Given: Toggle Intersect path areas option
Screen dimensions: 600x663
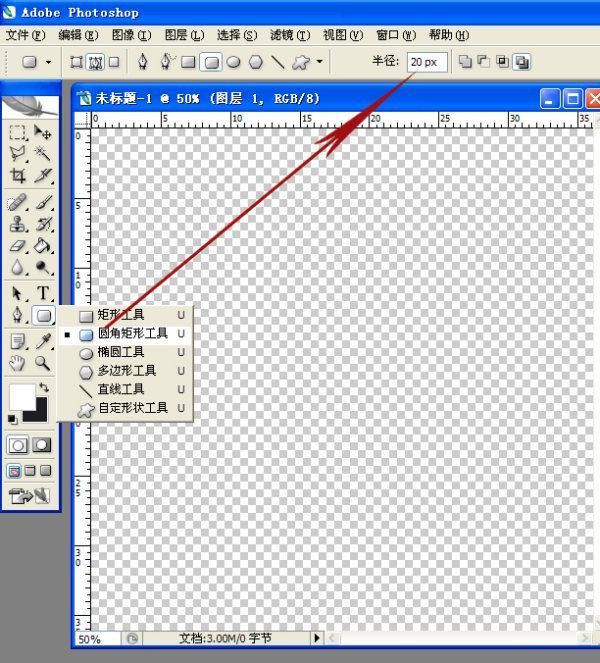Looking at the screenshot, I should 502,62.
